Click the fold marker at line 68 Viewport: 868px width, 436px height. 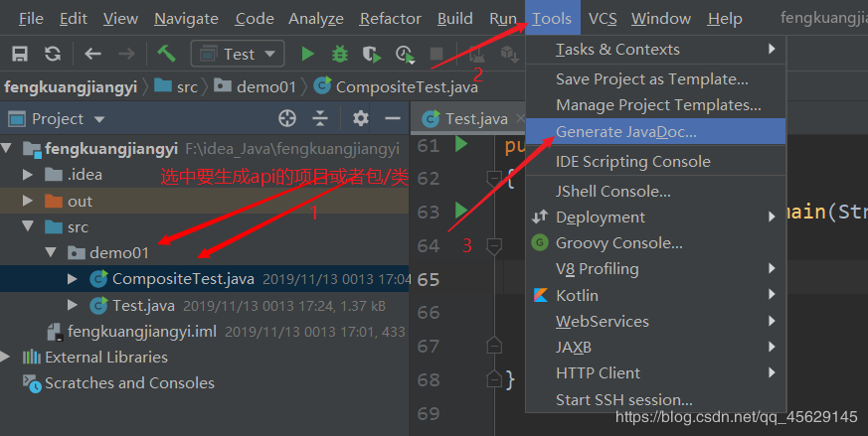tap(494, 379)
